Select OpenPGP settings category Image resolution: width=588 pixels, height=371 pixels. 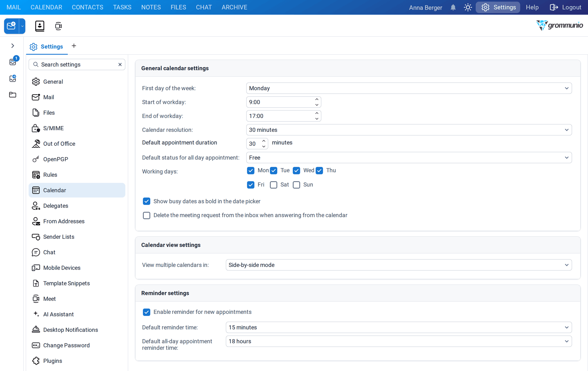click(x=77, y=159)
